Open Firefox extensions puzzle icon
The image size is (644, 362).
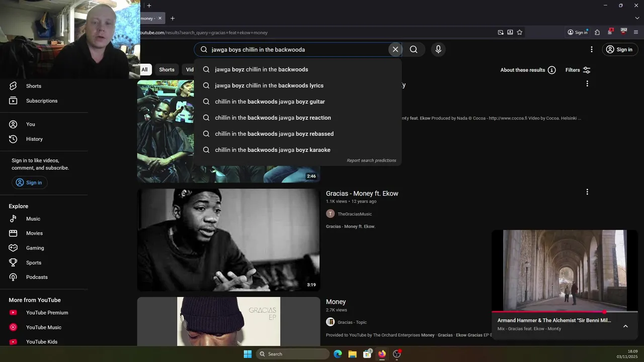coord(597,32)
